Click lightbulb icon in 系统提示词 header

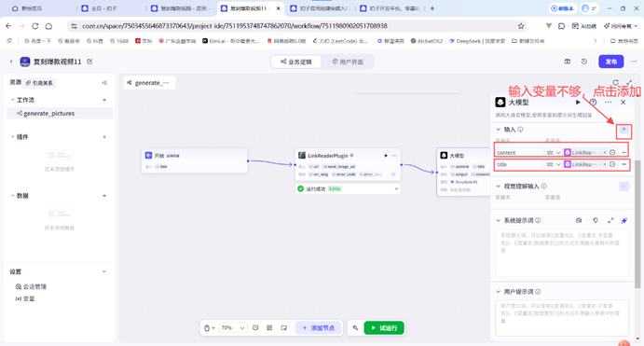[x=596, y=221]
